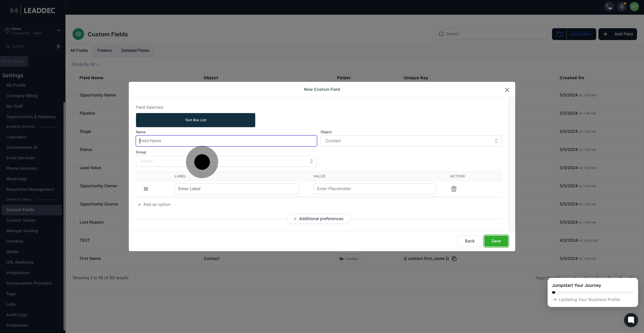Open Opportunities & Pipelines settings
Screen dimensions: 644x333
pyautogui.click(x=31, y=117)
